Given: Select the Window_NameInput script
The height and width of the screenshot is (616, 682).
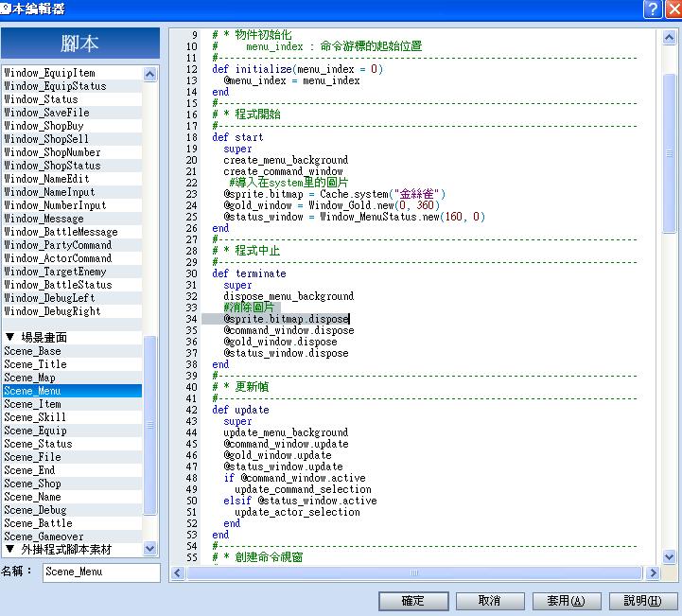Looking at the screenshot, I should [72, 192].
